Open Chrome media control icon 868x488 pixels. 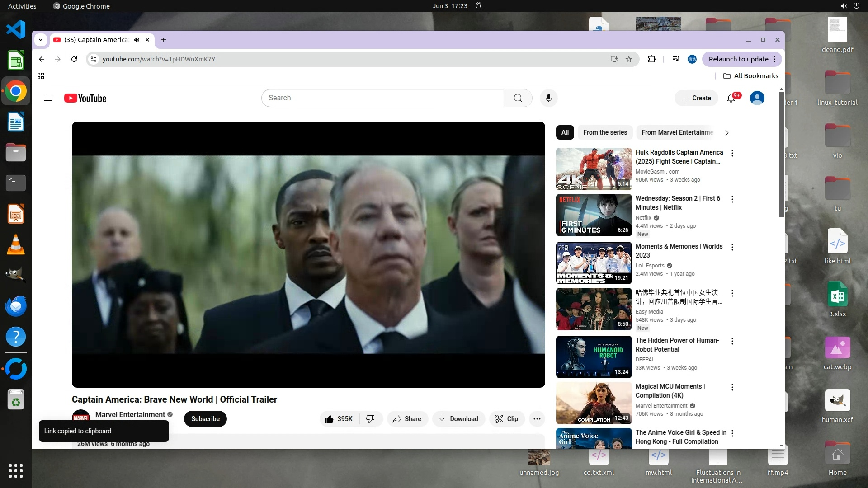[x=676, y=59]
